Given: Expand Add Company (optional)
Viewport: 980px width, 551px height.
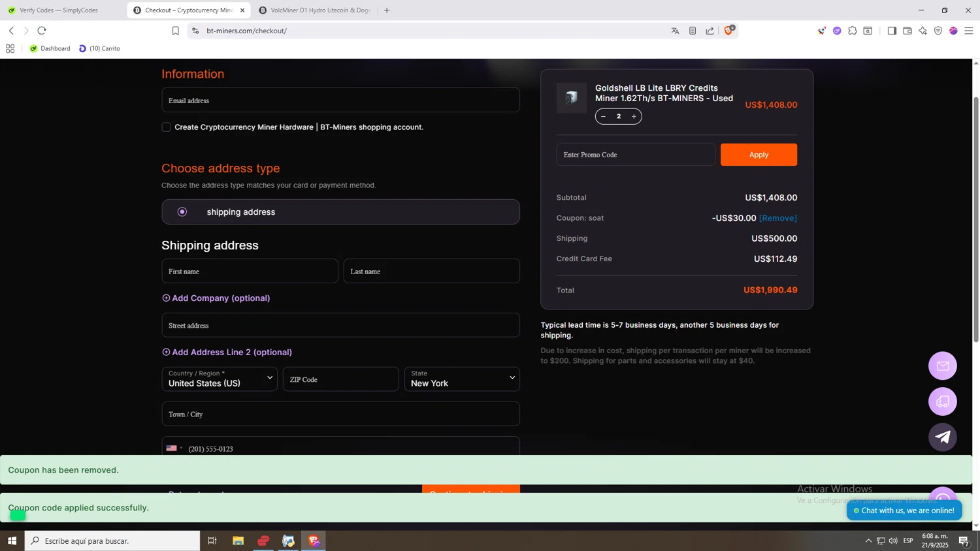Looking at the screenshot, I should [216, 298].
